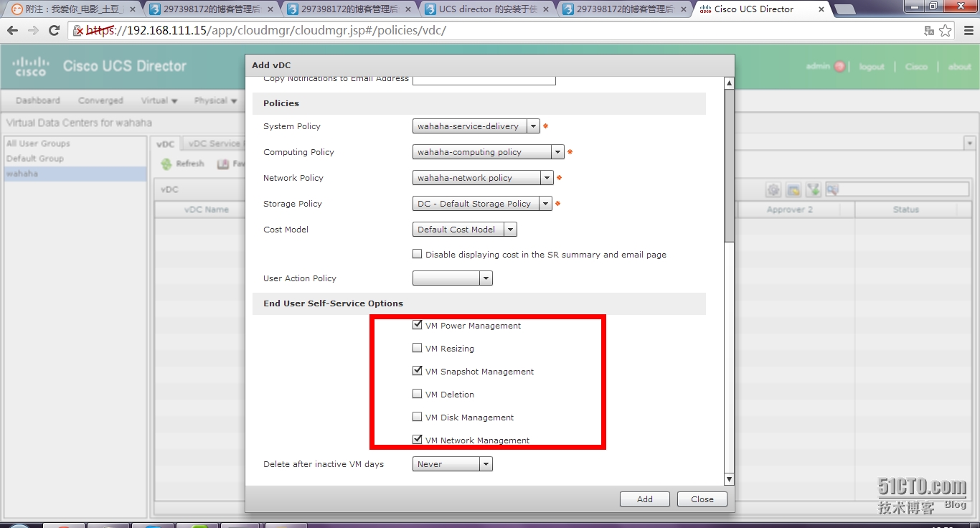
Task: Bookmark this page with star icon
Action: (x=946, y=31)
